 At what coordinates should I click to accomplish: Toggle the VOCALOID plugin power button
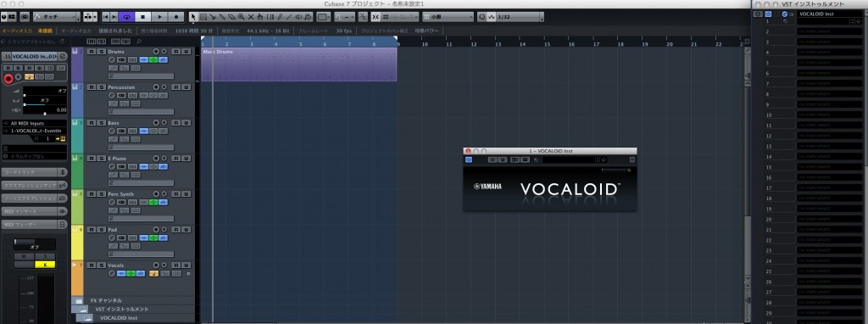click(x=468, y=159)
